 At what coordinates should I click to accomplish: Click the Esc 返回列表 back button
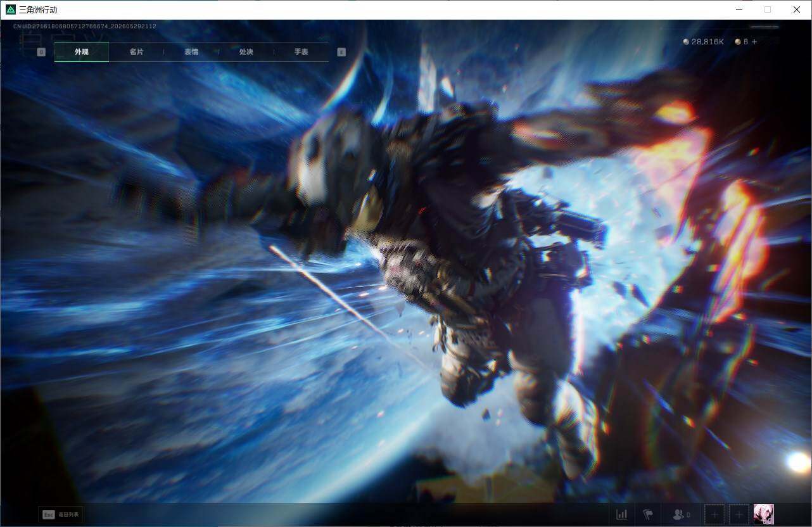point(60,514)
